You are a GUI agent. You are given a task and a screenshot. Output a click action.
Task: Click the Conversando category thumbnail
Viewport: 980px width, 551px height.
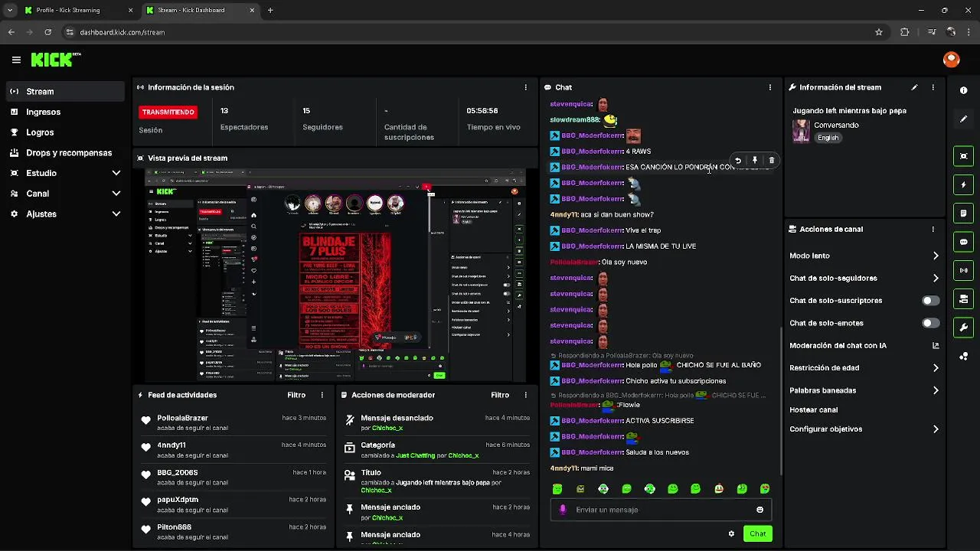click(x=801, y=131)
